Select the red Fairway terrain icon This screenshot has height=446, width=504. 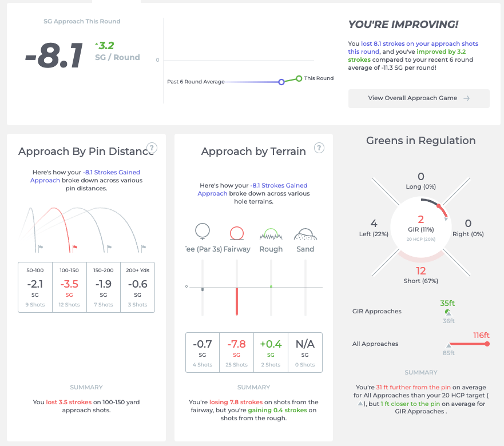(x=237, y=233)
